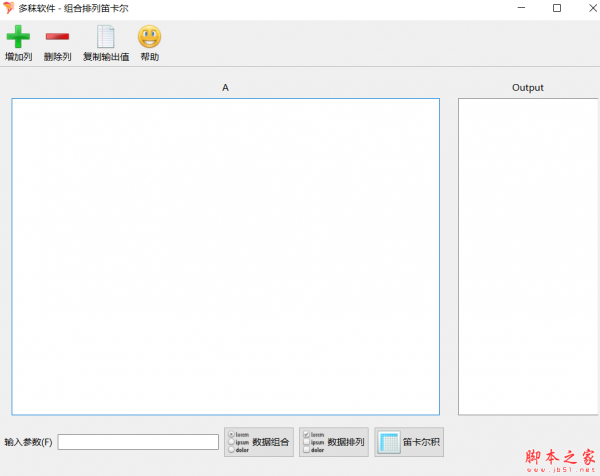Click inside the column A text area
Image resolution: width=600 pixels, height=476 pixels.
225,256
